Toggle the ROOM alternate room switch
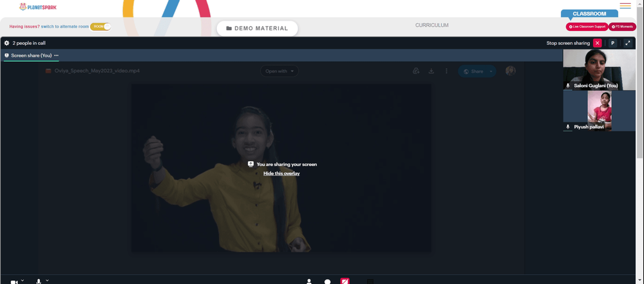Screen dimensions: 644x284 coord(100,26)
